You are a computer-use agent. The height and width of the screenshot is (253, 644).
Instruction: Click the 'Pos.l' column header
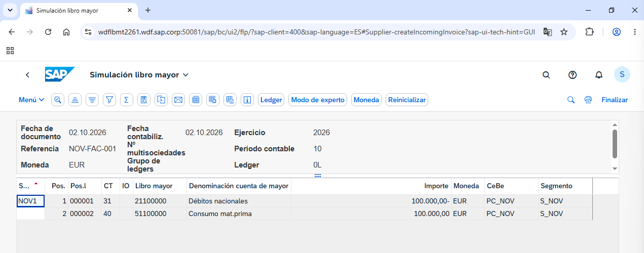click(x=85, y=186)
